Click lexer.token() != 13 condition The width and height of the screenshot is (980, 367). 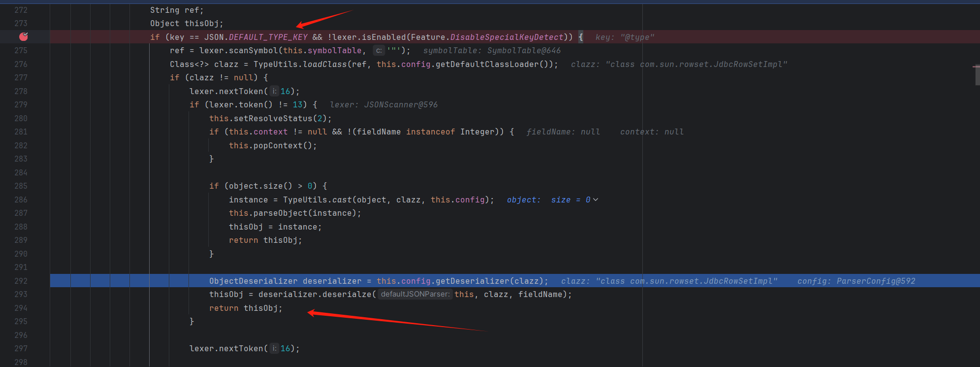[255, 104]
